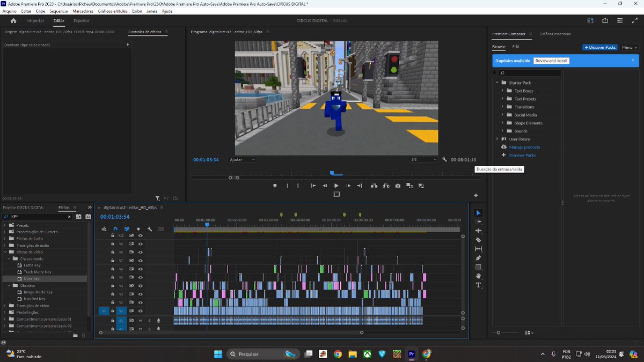Add a marker in the Program monitor
The height and width of the screenshot is (362, 644).
click(x=275, y=186)
